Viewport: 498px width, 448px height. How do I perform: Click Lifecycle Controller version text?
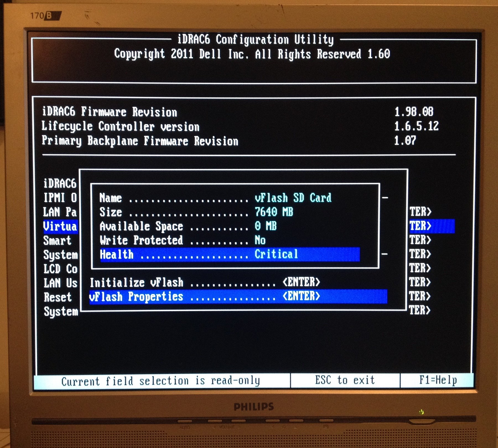pyautogui.click(x=121, y=126)
